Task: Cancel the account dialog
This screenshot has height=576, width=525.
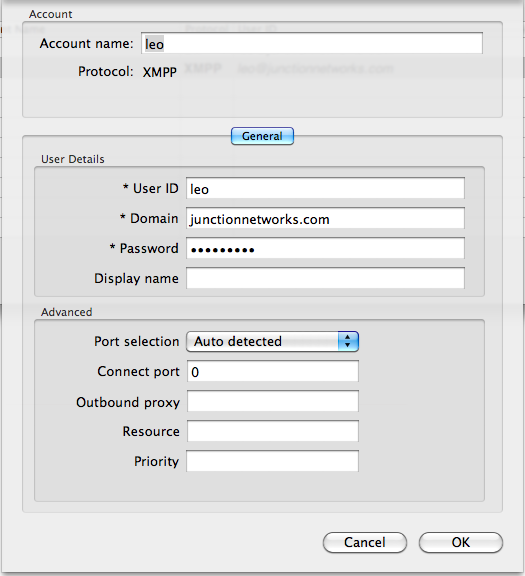Action: pyautogui.click(x=365, y=543)
